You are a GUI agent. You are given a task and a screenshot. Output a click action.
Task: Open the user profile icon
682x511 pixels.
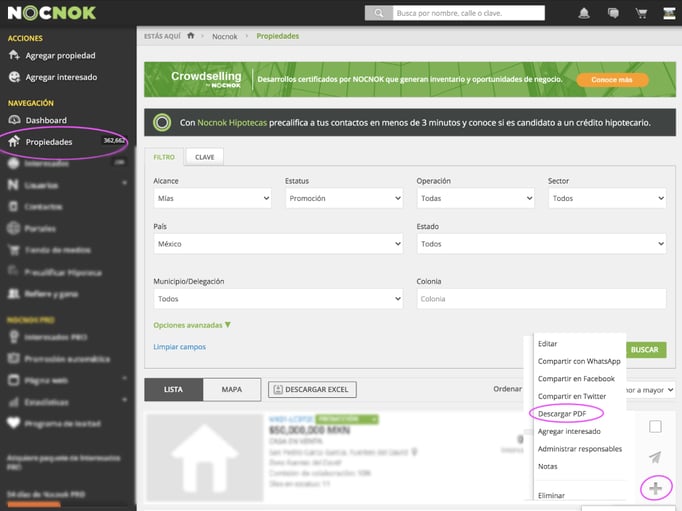[x=669, y=13]
